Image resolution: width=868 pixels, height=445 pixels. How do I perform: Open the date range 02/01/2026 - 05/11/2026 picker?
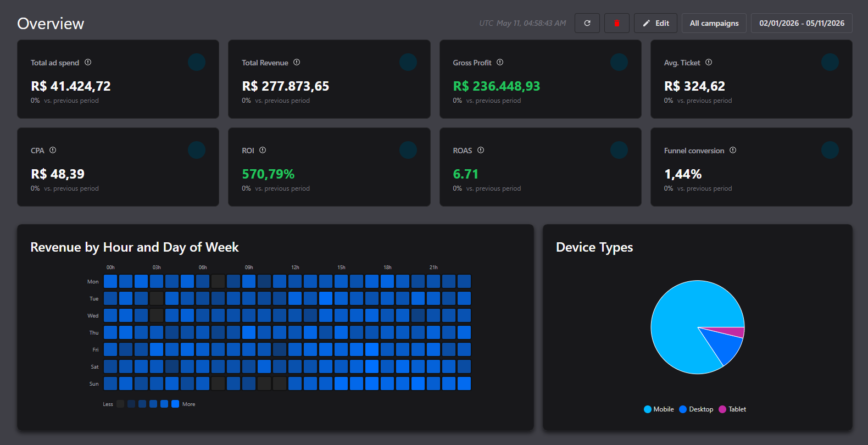point(802,23)
